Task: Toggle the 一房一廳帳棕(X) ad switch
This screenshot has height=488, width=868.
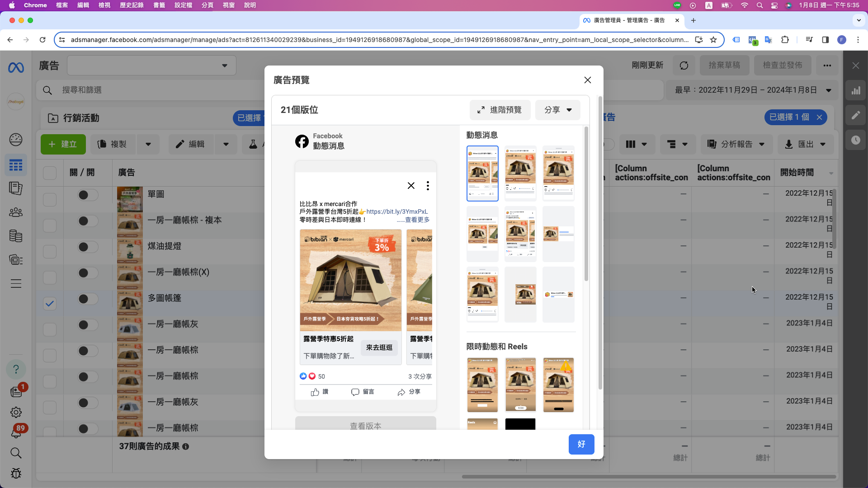Action: click(x=88, y=273)
